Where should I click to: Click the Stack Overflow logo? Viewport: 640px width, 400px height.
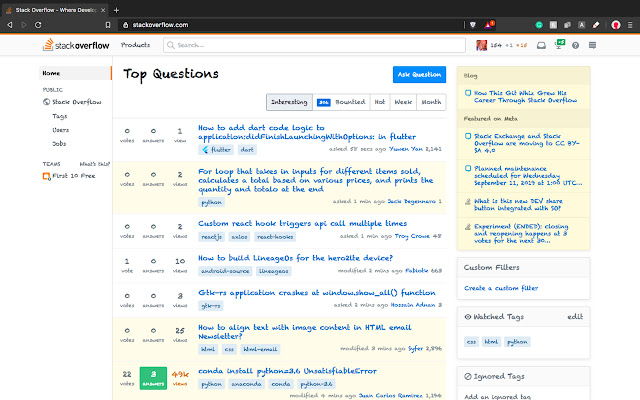[x=76, y=45]
